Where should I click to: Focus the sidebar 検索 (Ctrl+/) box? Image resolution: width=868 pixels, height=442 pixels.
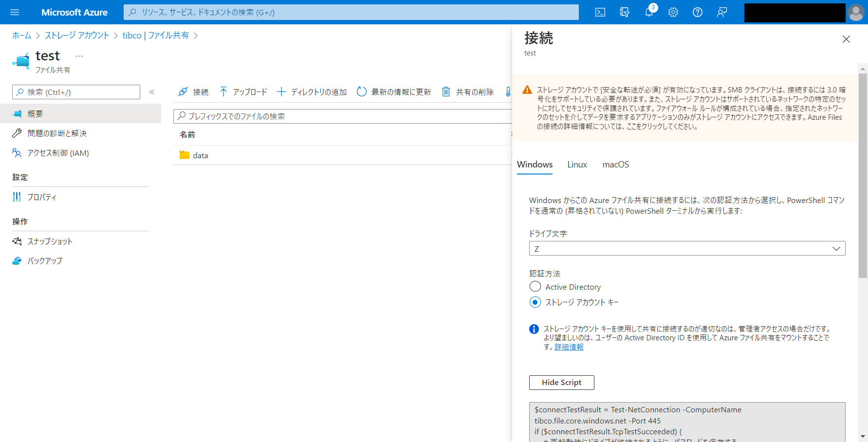point(76,92)
